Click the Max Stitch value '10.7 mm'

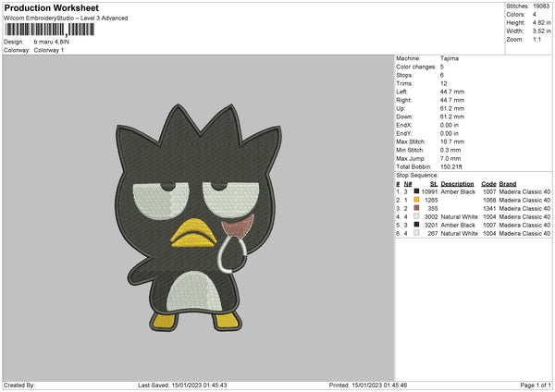tap(452, 141)
